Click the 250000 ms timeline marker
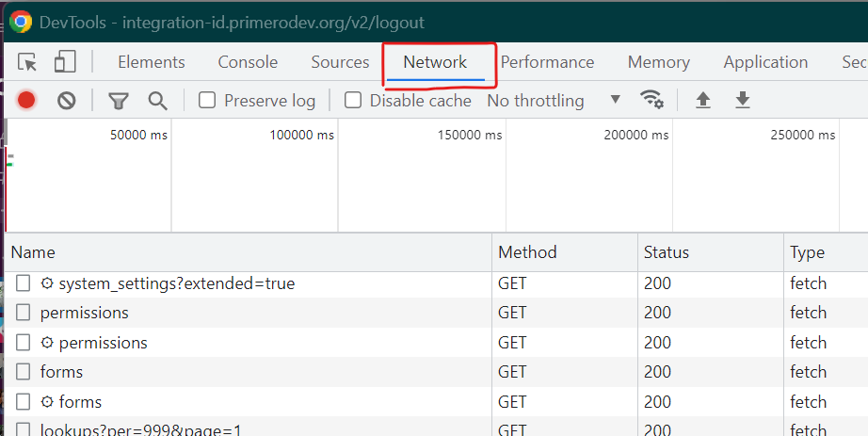868x436 pixels. [x=803, y=135]
